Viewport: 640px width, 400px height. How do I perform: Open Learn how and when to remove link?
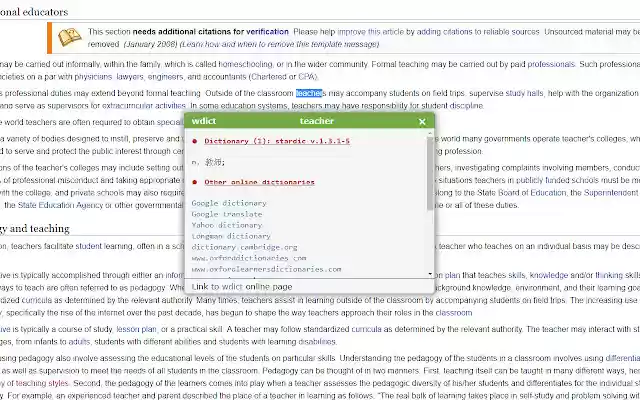click(279, 44)
